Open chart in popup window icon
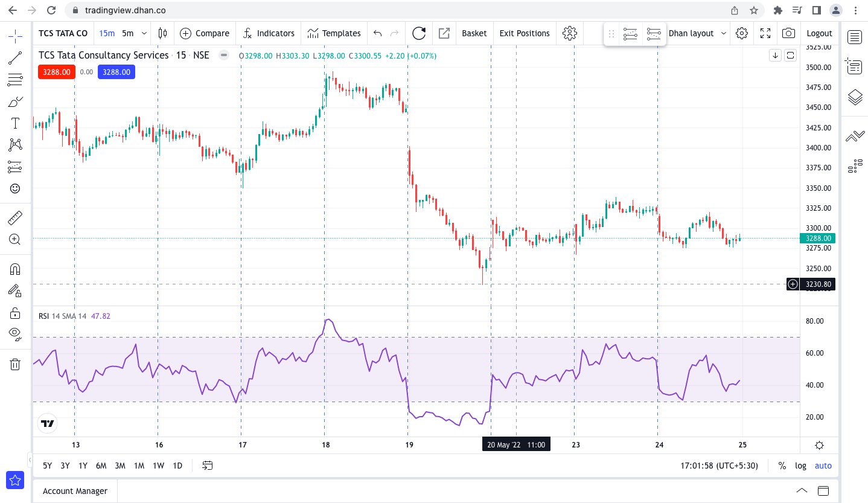Viewport: 868px width, 503px height. coord(444,33)
